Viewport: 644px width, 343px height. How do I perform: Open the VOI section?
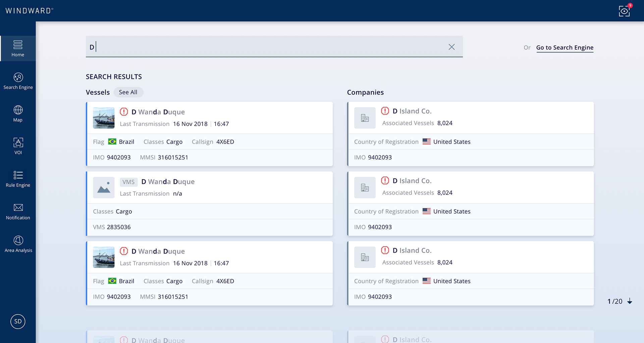point(18,146)
